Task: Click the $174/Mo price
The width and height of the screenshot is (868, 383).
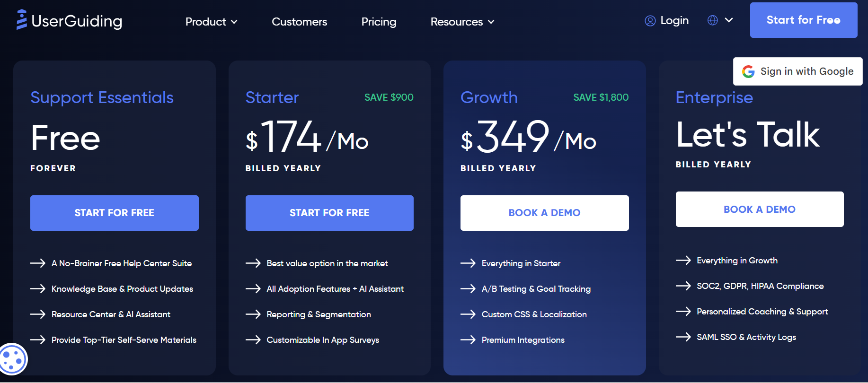Action: point(307,137)
